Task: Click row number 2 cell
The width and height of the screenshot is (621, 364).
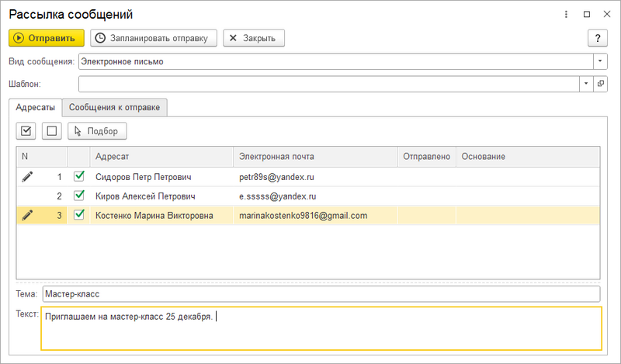Action: pos(42,196)
